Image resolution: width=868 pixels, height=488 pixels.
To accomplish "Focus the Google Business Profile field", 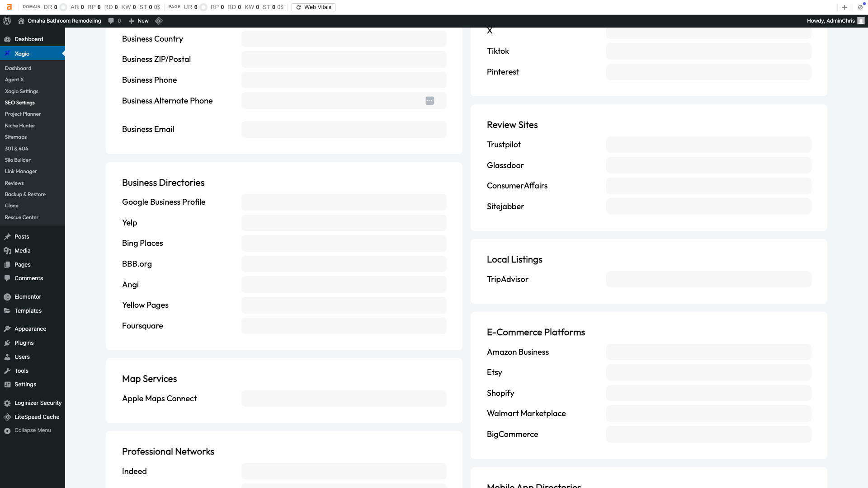I will pyautogui.click(x=344, y=202).
